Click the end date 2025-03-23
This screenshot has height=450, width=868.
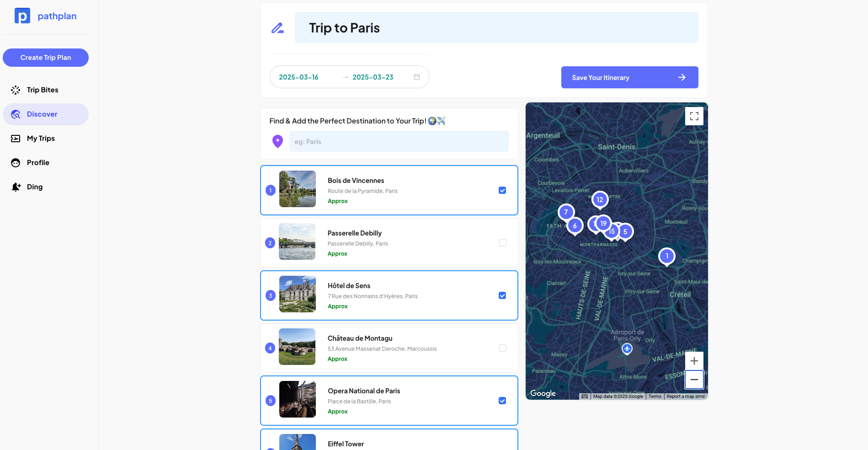[373, 77]
